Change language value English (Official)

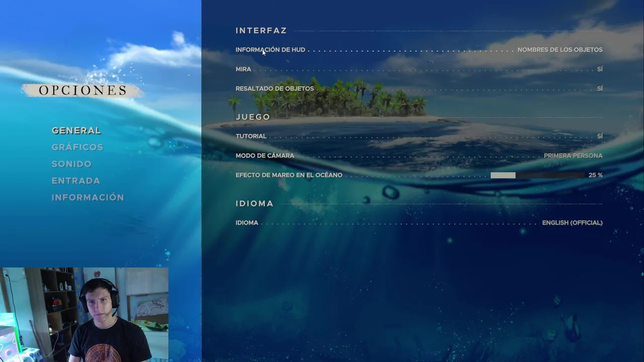tap(572, 223)
